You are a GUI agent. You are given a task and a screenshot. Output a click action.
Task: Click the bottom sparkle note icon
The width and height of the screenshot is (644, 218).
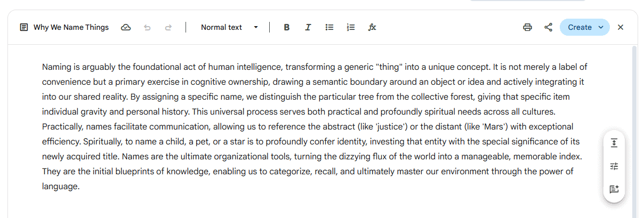click(614, 189)
